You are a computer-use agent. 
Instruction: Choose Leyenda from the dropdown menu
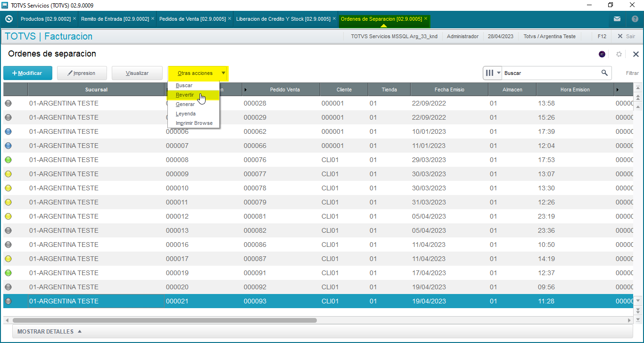coord(193,114)
